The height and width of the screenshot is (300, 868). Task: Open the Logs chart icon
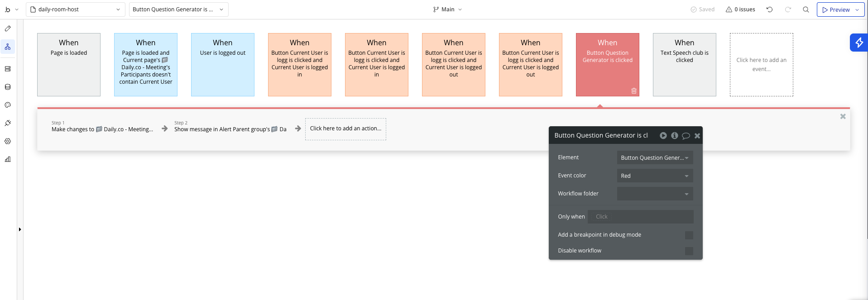[8, 159]
